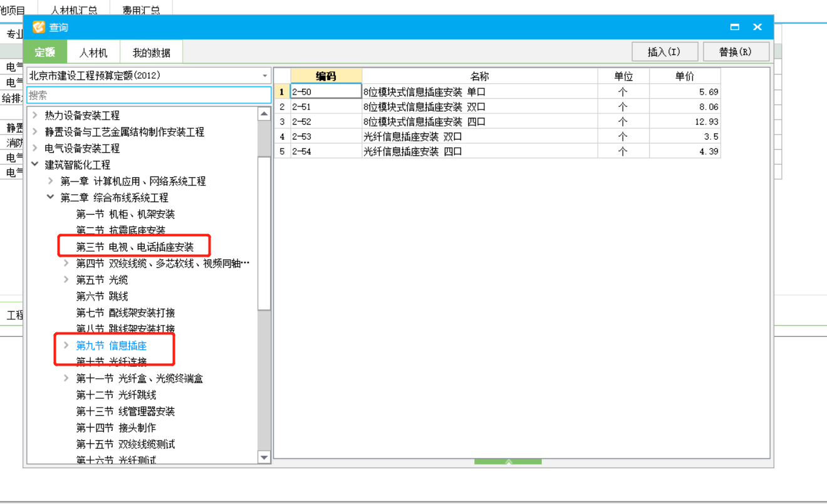Select code cell 2-52

326,121
